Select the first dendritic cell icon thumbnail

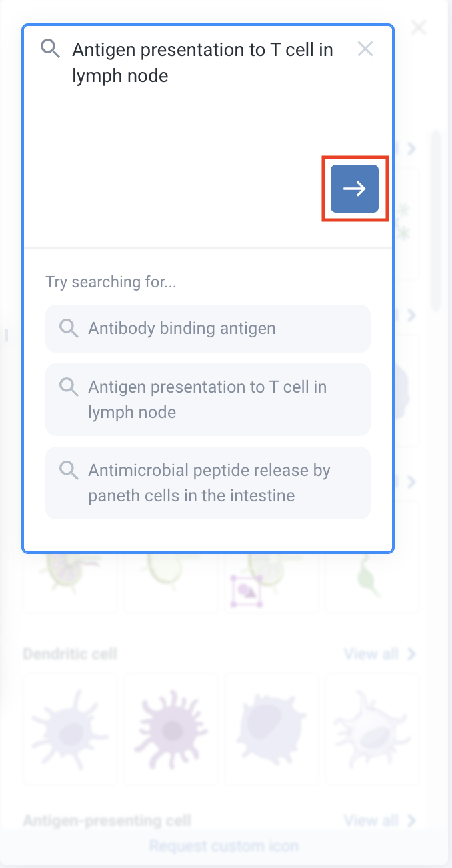click(71, 729)
